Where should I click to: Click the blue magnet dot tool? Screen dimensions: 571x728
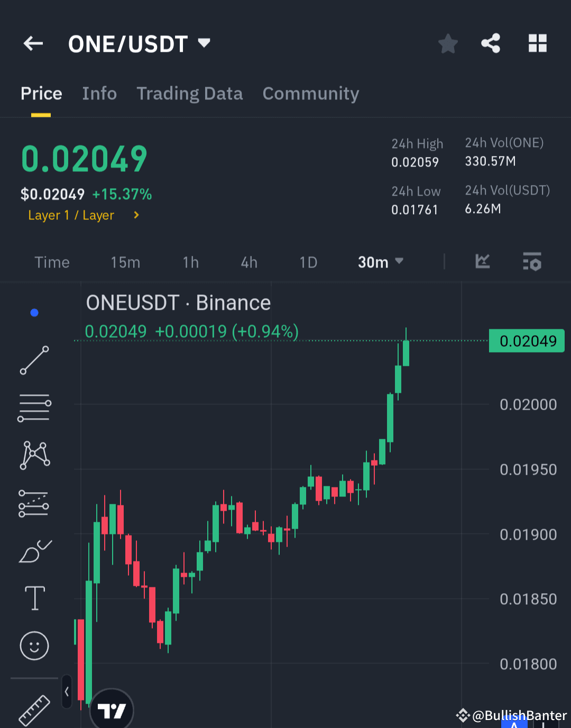click(x=34, y=312)
